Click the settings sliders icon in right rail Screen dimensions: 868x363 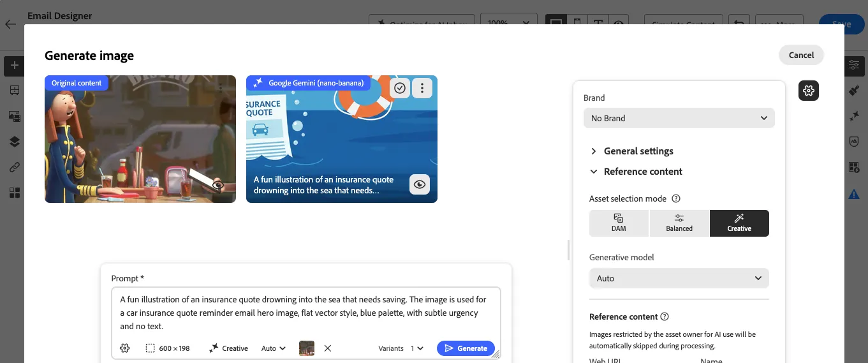854,66
